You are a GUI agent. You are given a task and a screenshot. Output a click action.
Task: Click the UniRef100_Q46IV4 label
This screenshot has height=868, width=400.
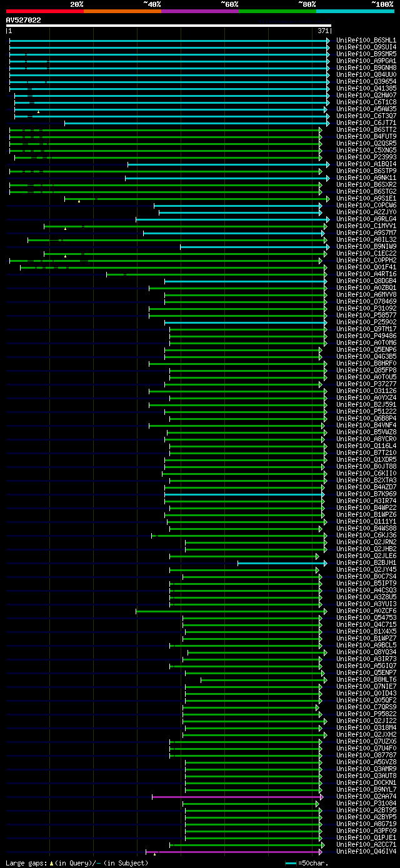pos(366,851)
